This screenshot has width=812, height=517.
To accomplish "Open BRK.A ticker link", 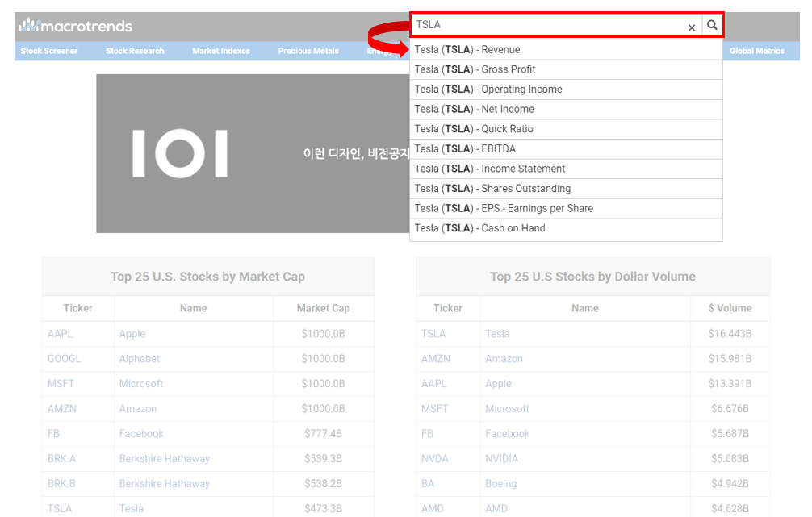I will tap(61, 458).
